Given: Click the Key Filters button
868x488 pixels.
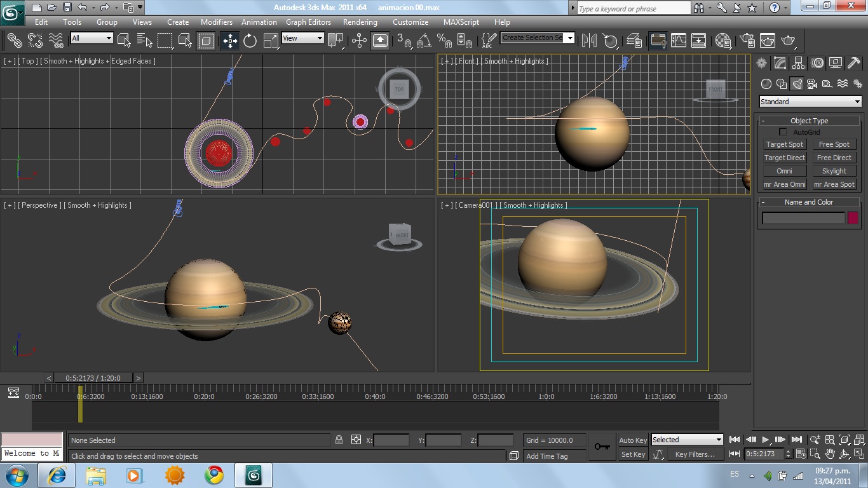Looking at the screenshot, I should [x=695, y=454].
